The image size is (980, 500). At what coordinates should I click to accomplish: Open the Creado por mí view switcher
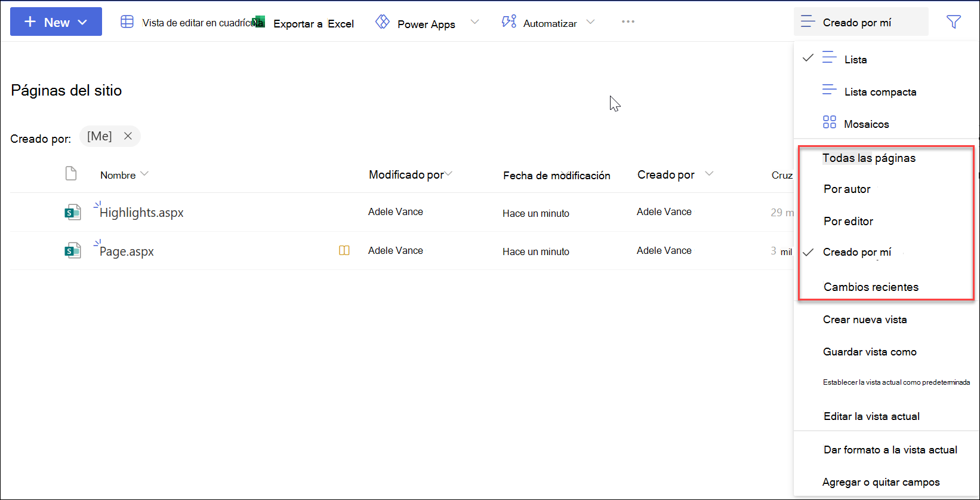[x=861, y=22]
